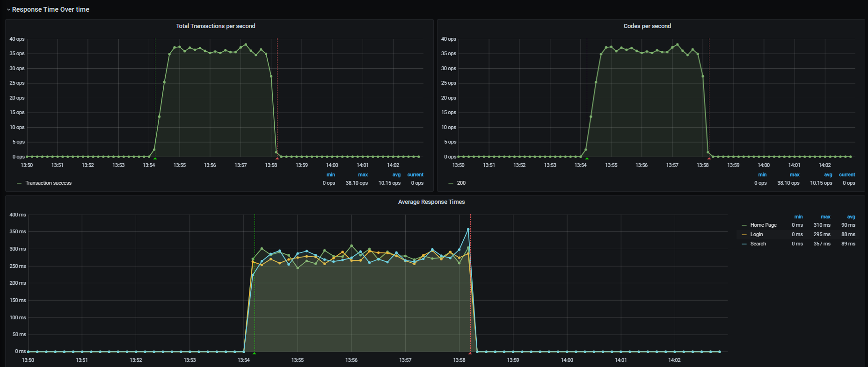Click the 400 ms y-axis label

tap(18, 215)
